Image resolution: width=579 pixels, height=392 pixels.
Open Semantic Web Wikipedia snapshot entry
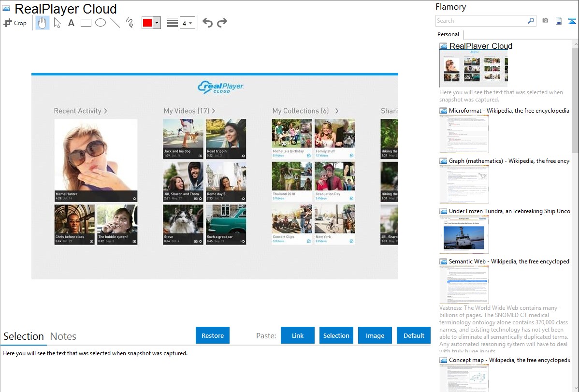pos(509,261)
